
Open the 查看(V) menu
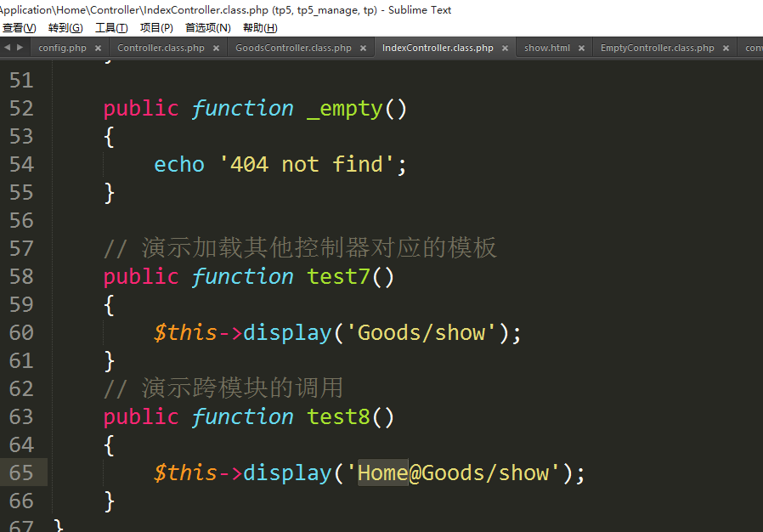19,28
